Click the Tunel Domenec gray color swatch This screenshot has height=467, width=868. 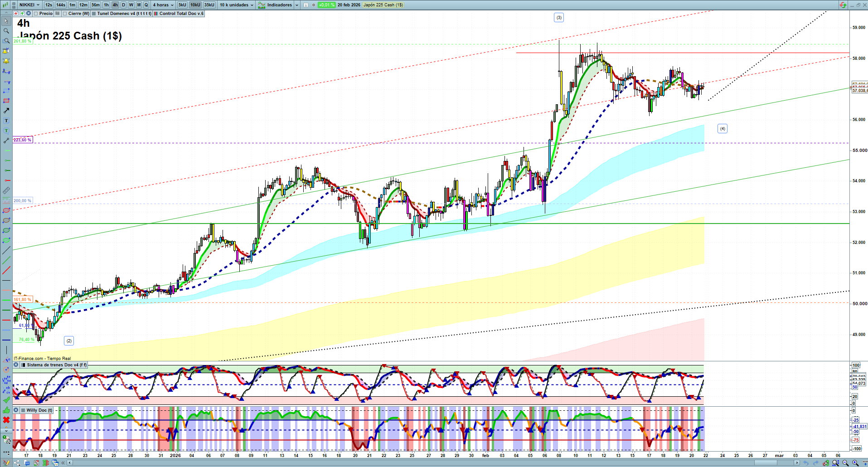click(x=94, y=14)
